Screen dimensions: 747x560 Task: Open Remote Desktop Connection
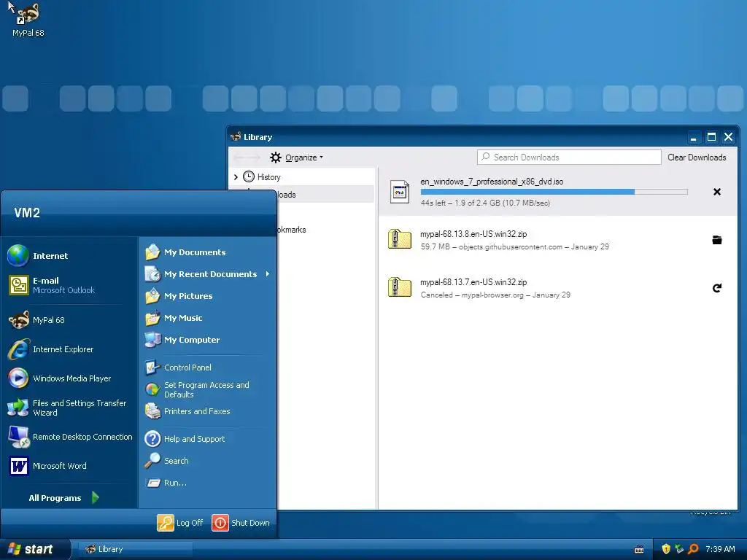(x=71, y=437)
